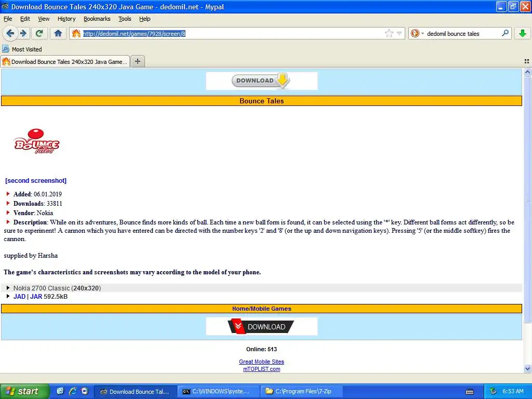Screen dimensions: 532x399
Task: Launch Internet Explorer from quick launch
Action: [73, 391]
